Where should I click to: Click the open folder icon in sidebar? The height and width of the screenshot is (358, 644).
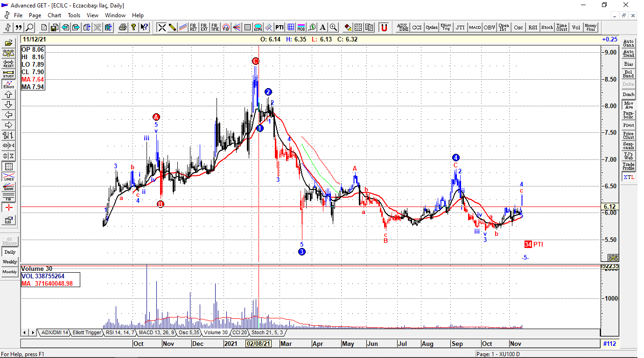8,43
